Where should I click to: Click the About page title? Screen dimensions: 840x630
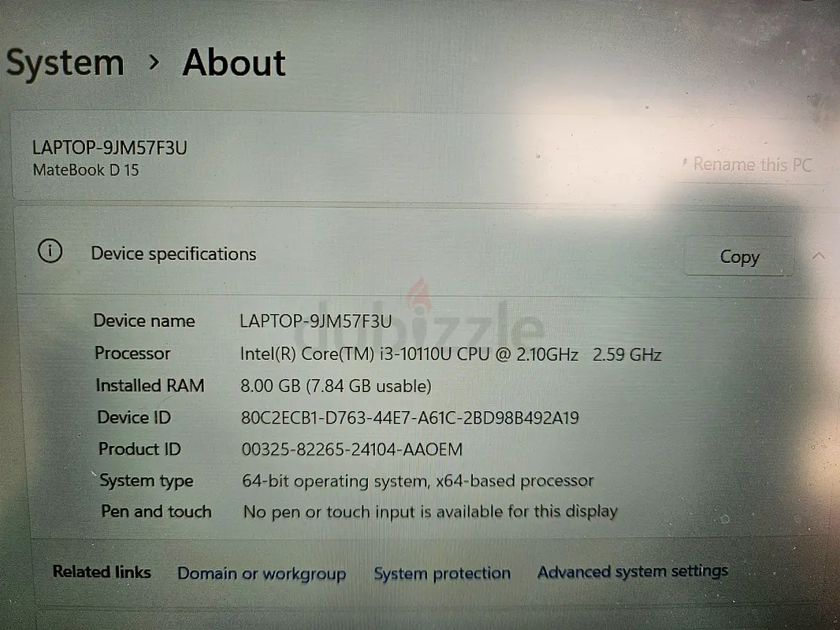pos(234,63)
